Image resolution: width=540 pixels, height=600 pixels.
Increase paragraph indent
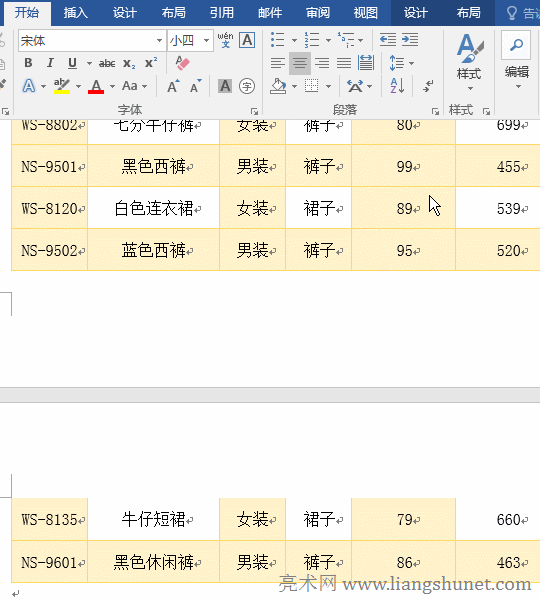coord(410,40)
